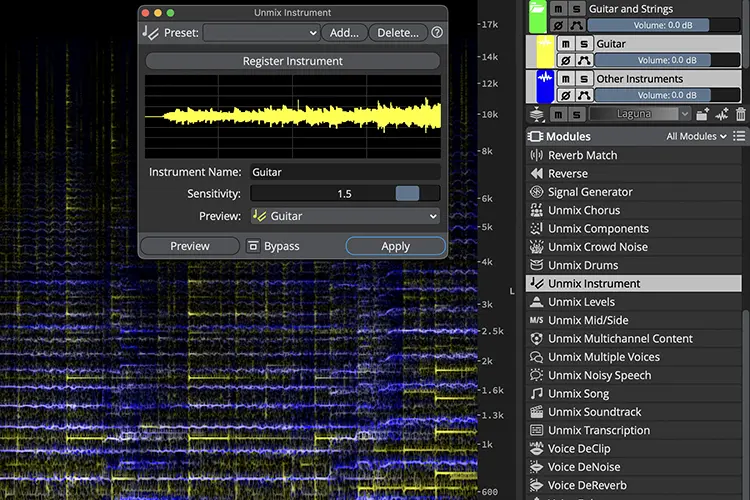Click the add layer folder icon
The height and width of the screenshot is (500, 750).
[702, 114]
